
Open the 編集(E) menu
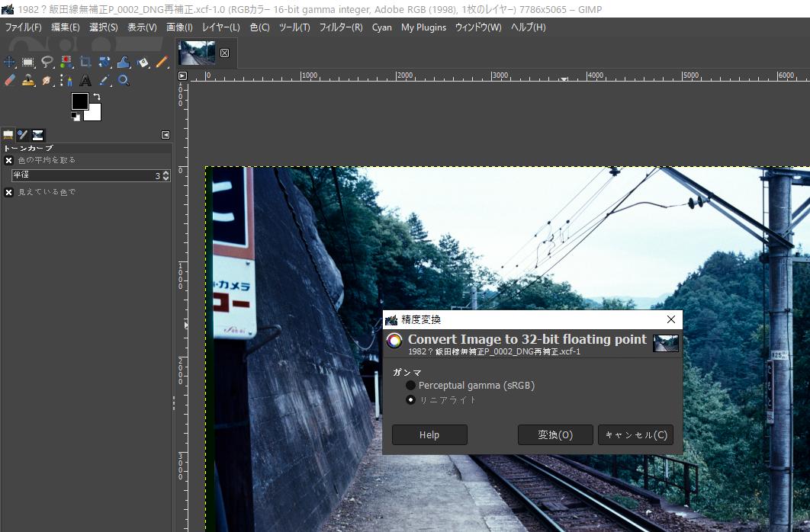(x=66, y=27)
